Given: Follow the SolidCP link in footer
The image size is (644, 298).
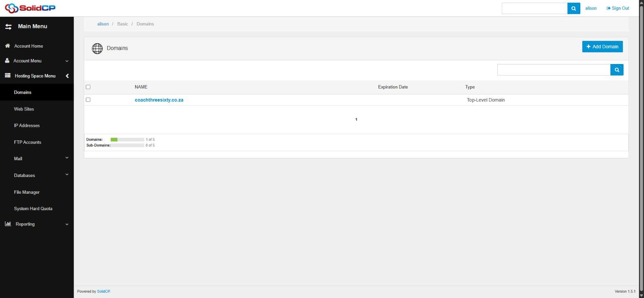Looking at the screenshot, I should (x=103, y=291).
